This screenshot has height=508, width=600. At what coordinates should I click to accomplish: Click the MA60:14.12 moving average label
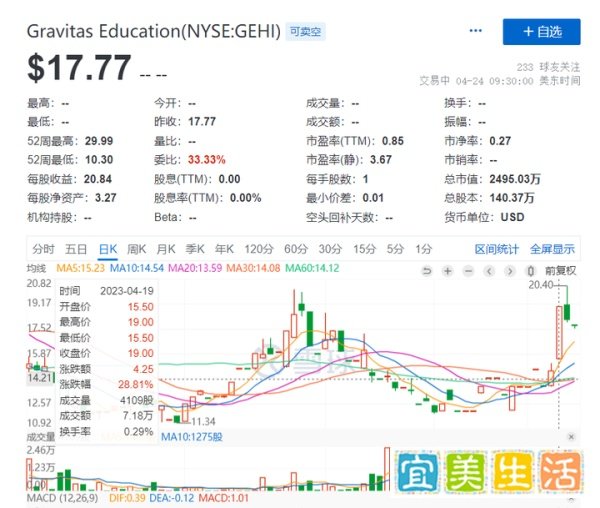point(312,268)
